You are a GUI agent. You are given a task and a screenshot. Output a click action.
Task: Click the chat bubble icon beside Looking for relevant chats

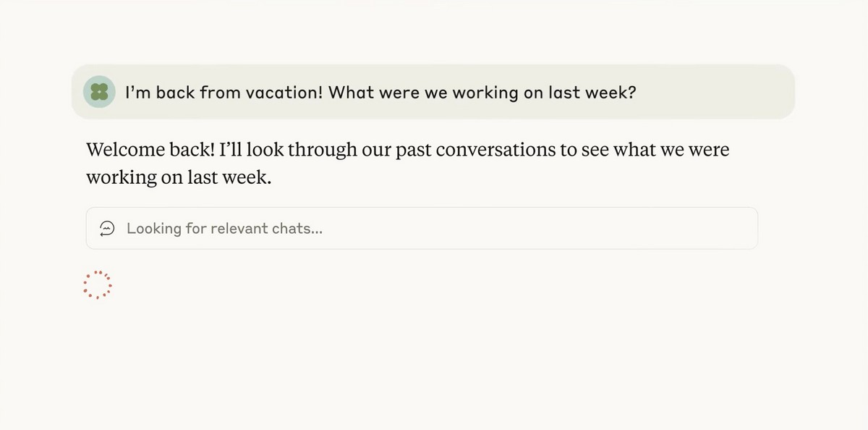[x=107, y=229]
